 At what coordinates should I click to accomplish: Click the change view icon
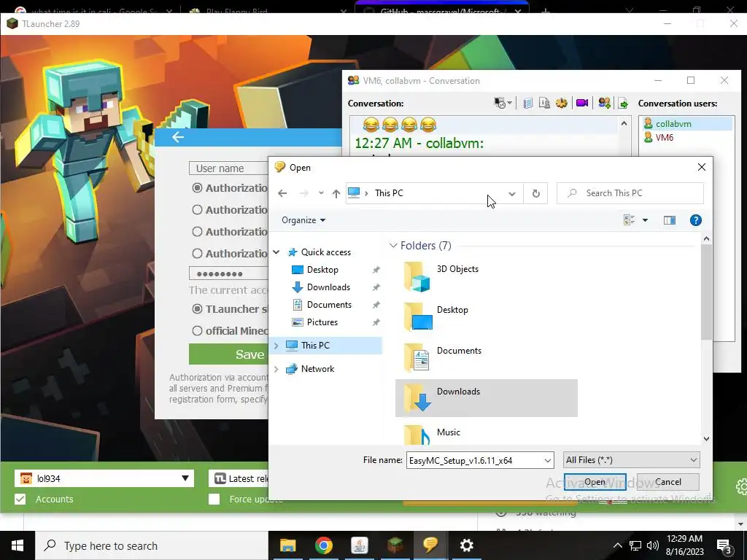pos(630,220)
